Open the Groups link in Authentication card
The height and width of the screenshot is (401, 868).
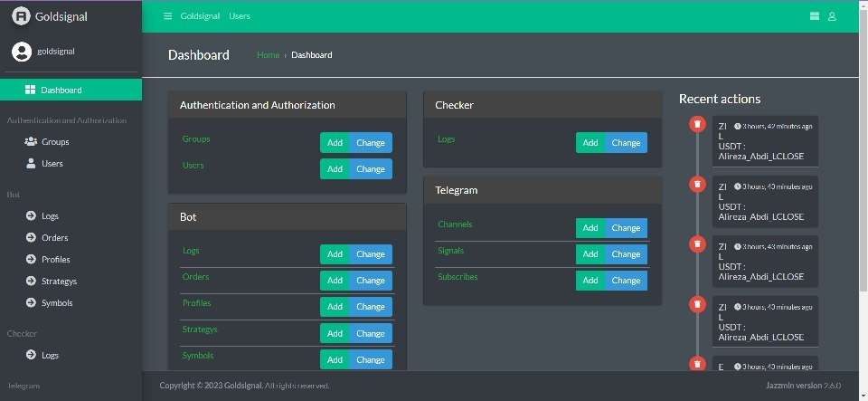click(196, 139)
